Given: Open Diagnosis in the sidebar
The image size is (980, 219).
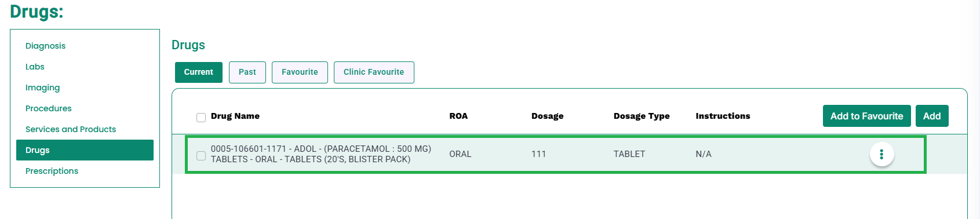Looking at the screenshot, I should pyautogui.click(x=45, y=46).
